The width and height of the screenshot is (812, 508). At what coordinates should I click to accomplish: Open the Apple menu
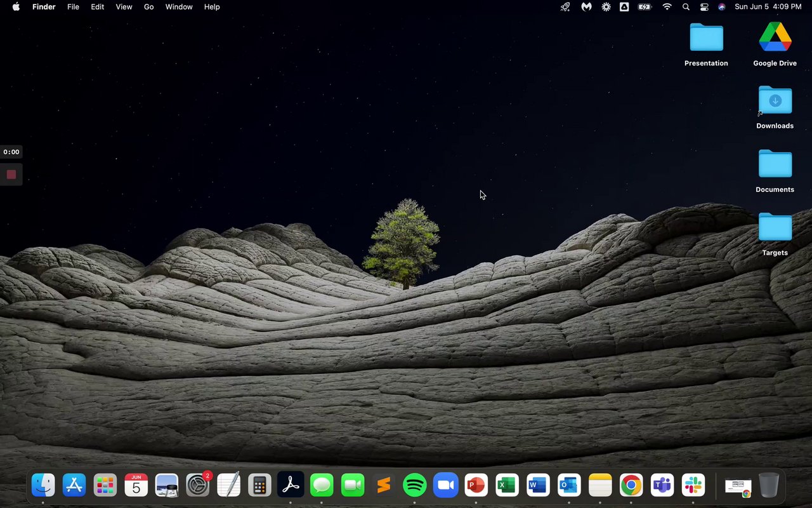pyautogui.click(x=16, y=7)
